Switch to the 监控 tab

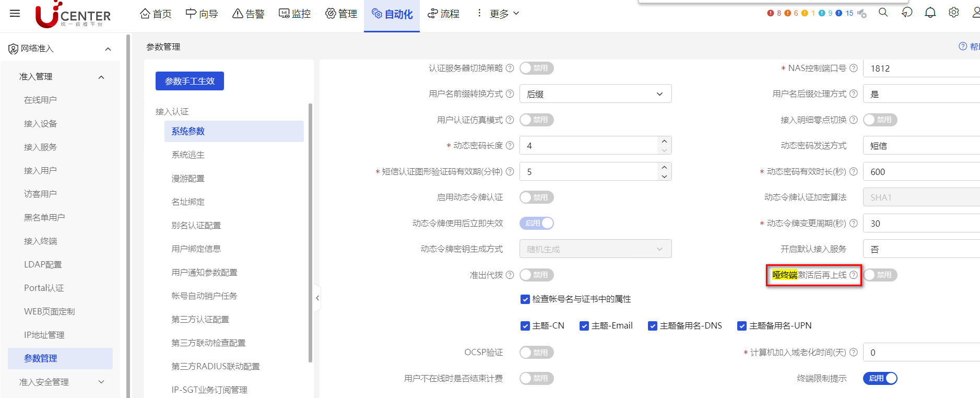tap(294, 14)
